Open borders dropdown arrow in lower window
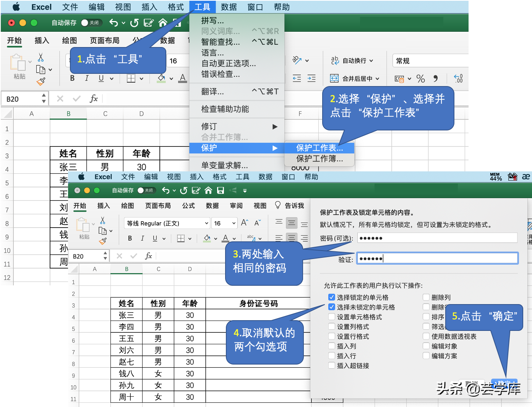The image size is (532, 407). [190, 239]
